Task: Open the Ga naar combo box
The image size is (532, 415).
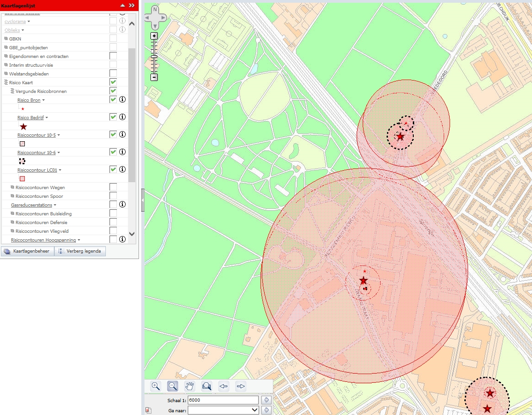Action: pos(223,410)
